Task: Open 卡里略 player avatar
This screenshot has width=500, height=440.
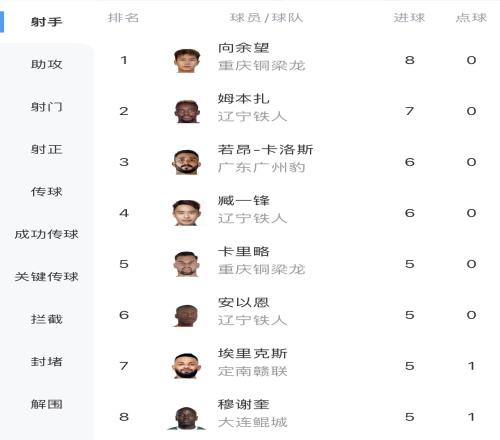Action: point(187,264)
